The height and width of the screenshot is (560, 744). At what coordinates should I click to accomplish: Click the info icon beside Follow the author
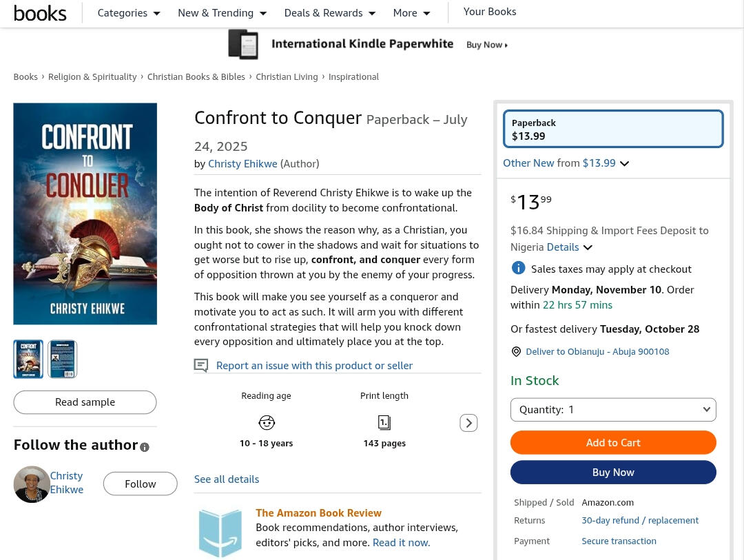click(145, 447)
